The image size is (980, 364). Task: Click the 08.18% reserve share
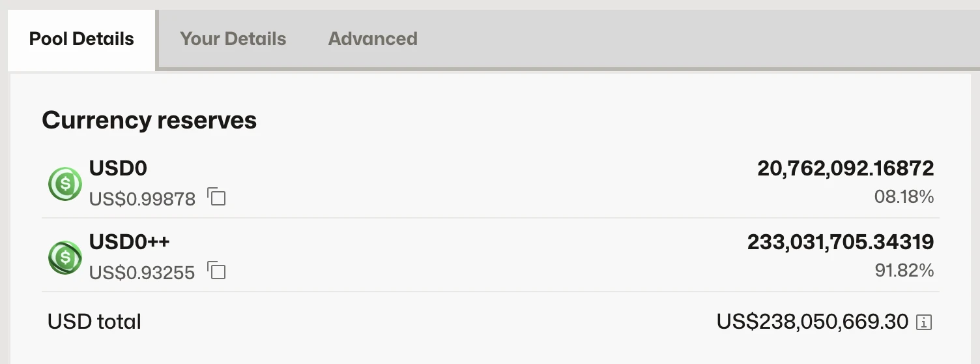(904, 197)
